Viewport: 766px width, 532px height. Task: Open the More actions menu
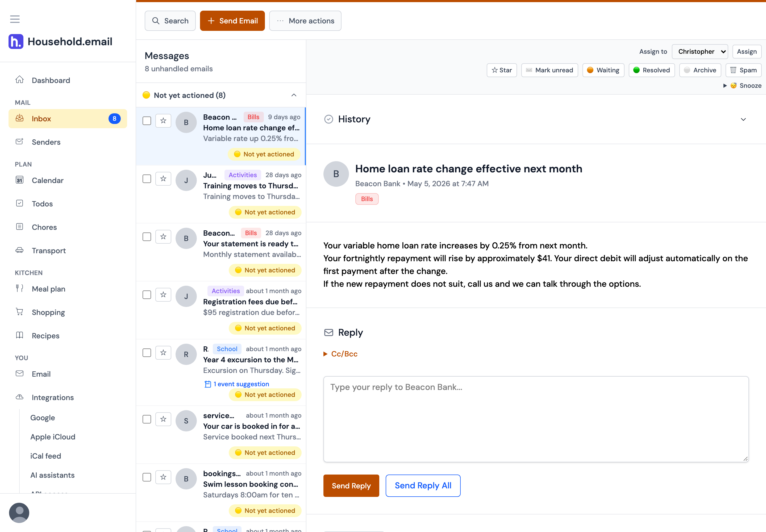point(305,21)
